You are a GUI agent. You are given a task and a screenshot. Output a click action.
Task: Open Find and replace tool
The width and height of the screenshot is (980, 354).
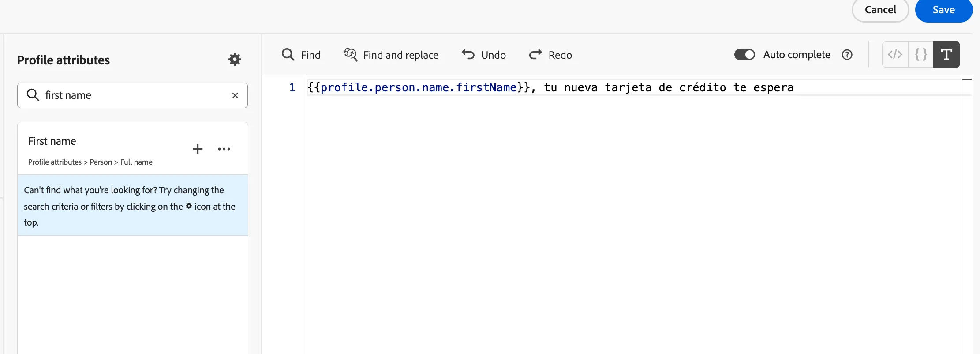[391, 55]
